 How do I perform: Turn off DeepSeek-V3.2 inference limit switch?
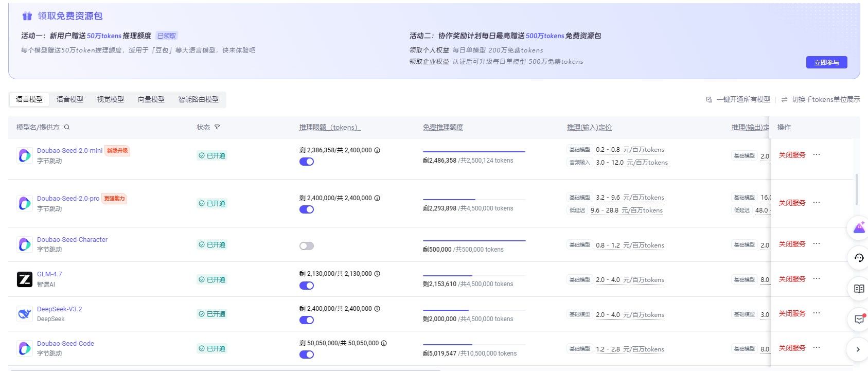pyautogui.click(x=307, y=320)
